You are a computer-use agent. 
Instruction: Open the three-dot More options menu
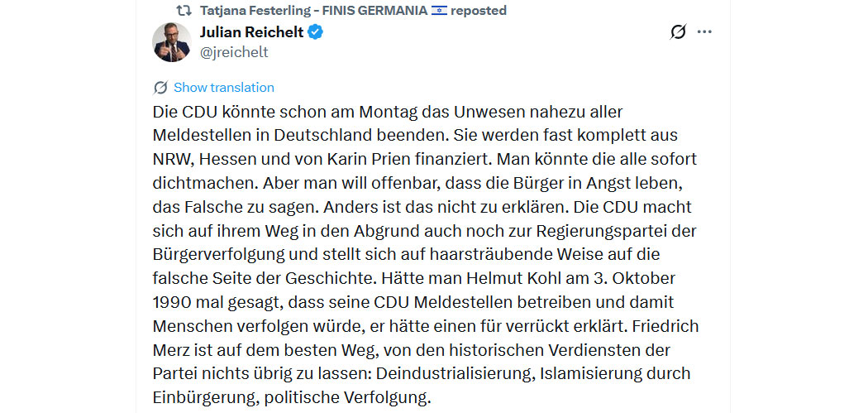pos(704,32)
